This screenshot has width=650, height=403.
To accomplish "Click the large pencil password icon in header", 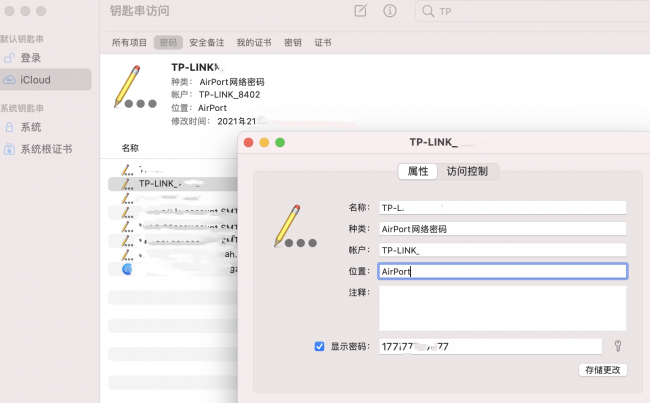I will pos(135,87).
